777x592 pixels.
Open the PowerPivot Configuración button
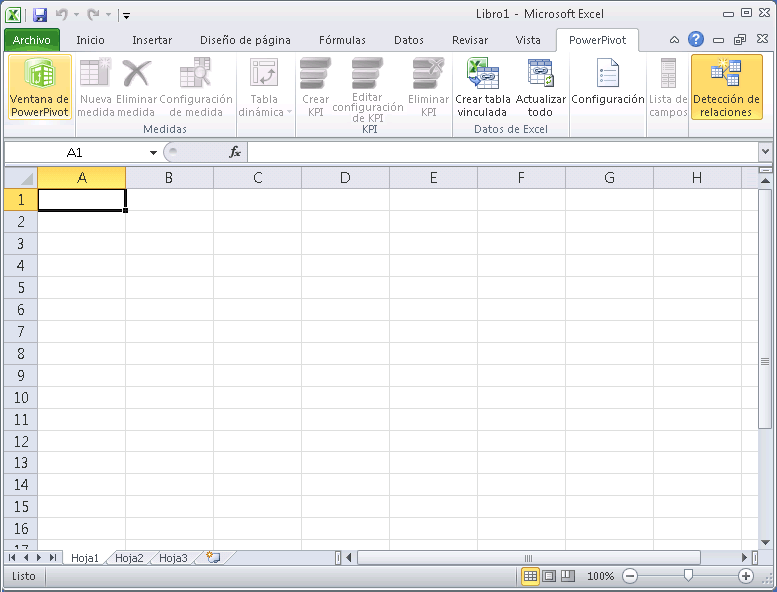coord(608,82)
